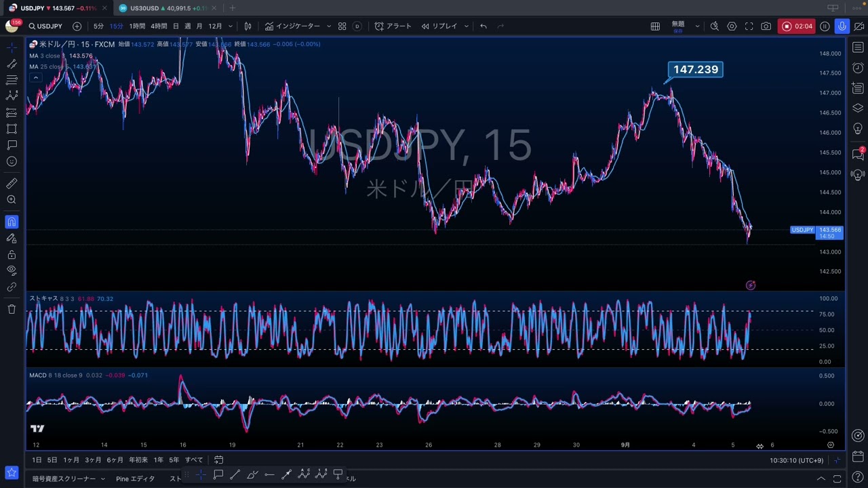The image size is (868, 488).
Task: Expand the timeframe dropdown after 12月
Action: coord(231,26)
